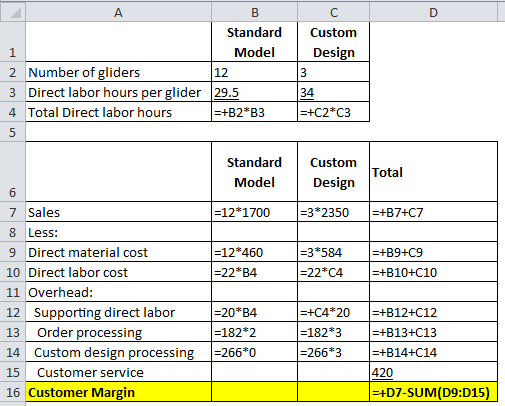Click 'Customer service' cell
The image size is (505, 406).
[118, 372]
